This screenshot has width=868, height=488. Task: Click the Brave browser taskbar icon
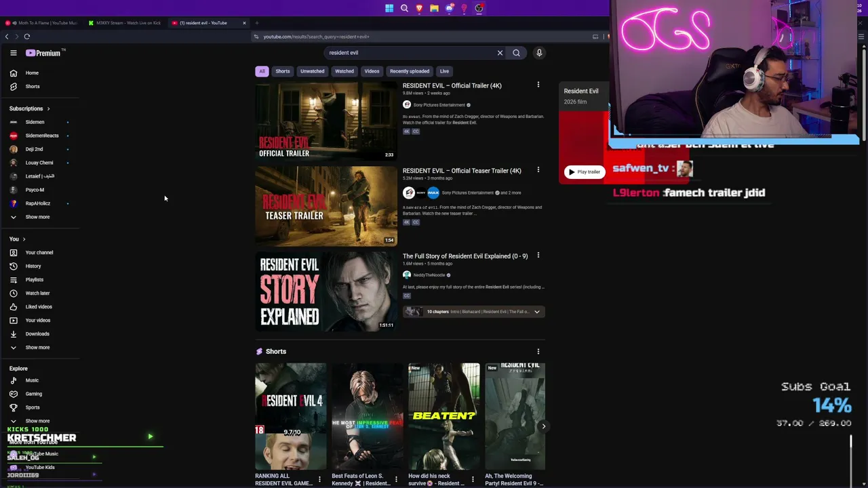[x=419, y=8]
